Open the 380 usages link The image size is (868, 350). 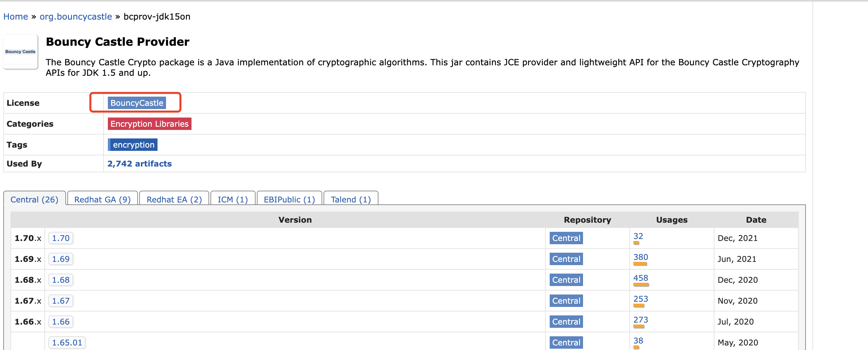641,258
